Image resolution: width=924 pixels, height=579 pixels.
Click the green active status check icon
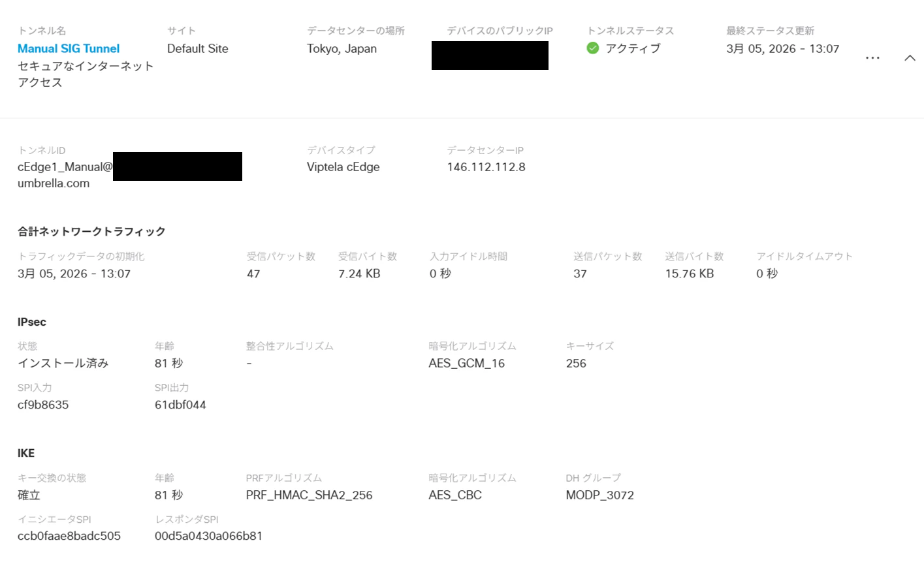click(593, 48)
